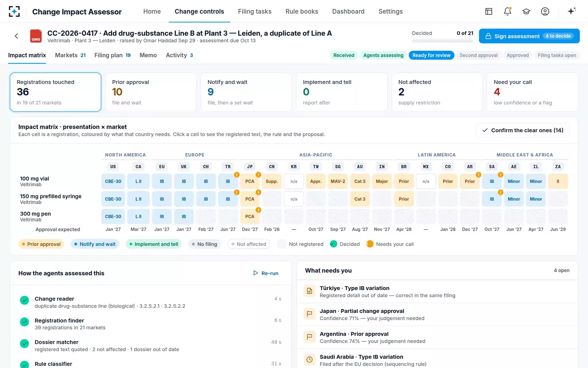588x368 pixels.
Task: Select the Agents assessing stage pill
Action: coord(383,55)
